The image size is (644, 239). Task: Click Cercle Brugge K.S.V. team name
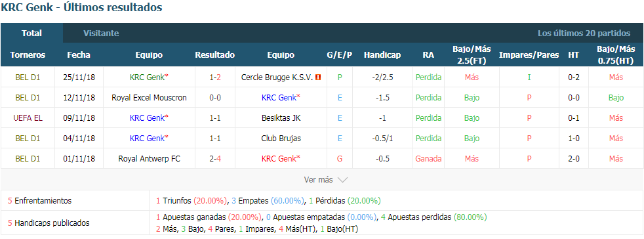(277, 77)
